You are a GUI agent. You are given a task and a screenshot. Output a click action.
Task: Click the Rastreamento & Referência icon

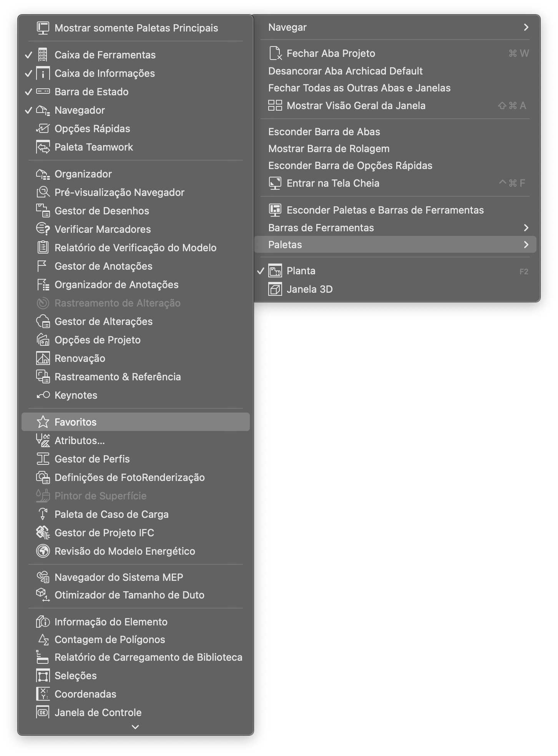point(43,376)
